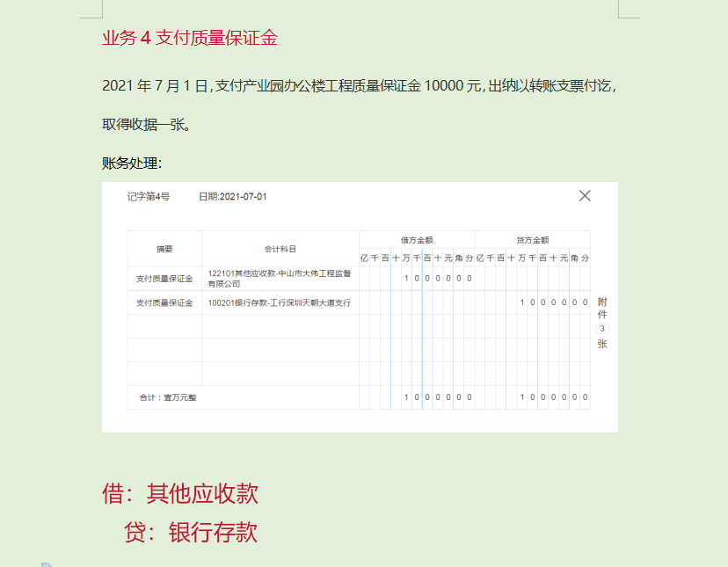Click the 贷：银行存款 red text line

point(192,533)
